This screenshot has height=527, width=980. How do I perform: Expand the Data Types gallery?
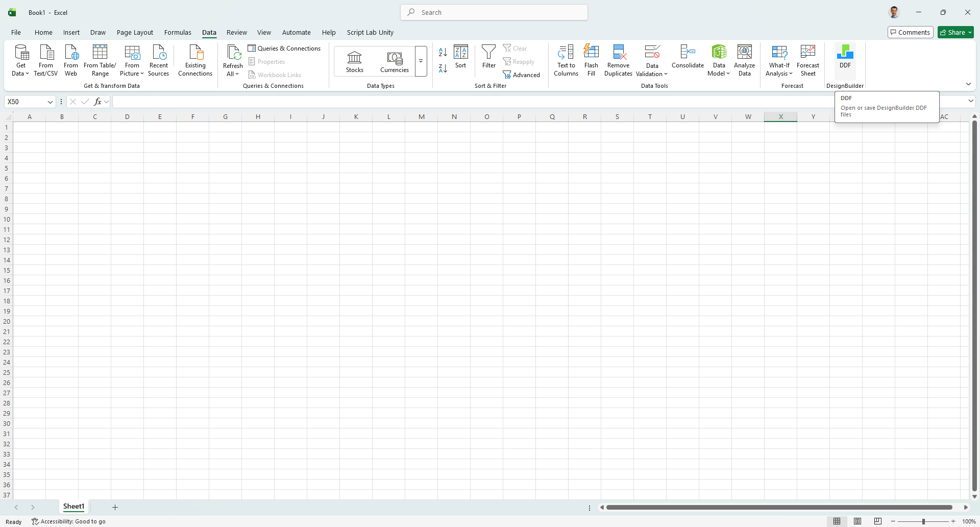pyautogui.click(x=421, y=61)
